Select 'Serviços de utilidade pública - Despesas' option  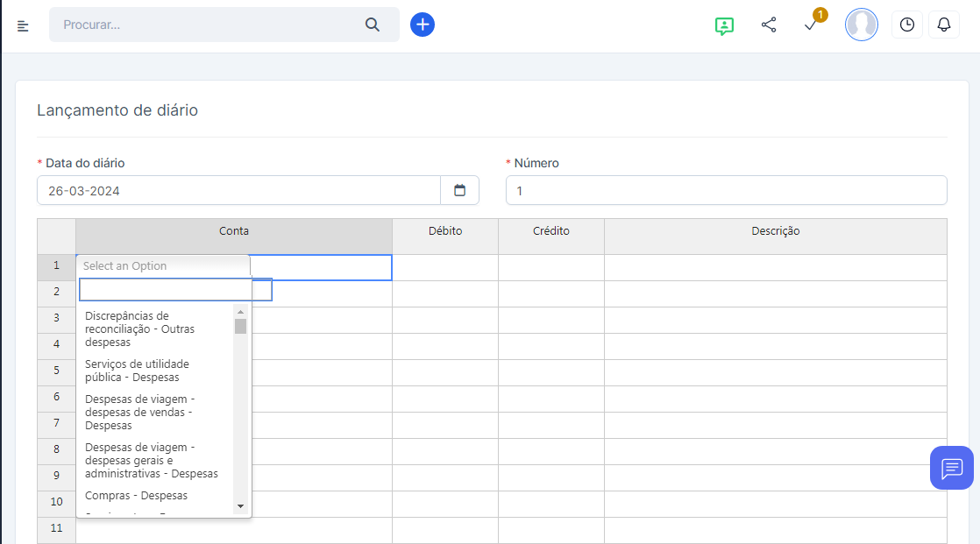pyautogui.click(x=137, y=371)
